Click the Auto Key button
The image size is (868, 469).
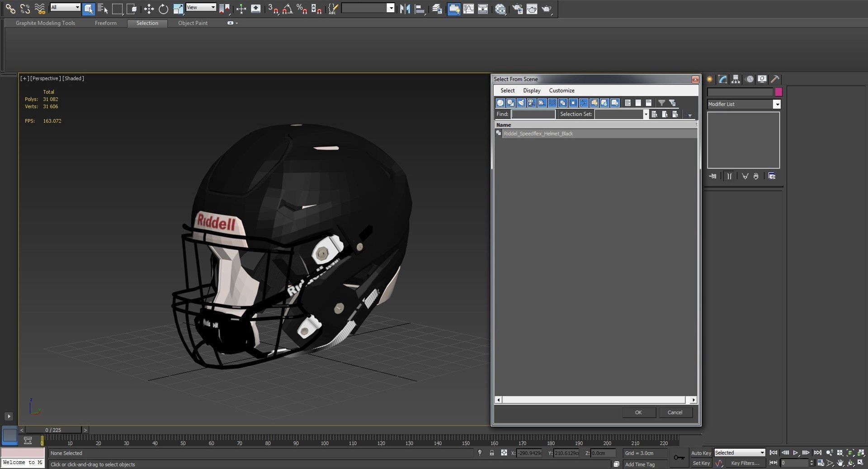[701, 453]
